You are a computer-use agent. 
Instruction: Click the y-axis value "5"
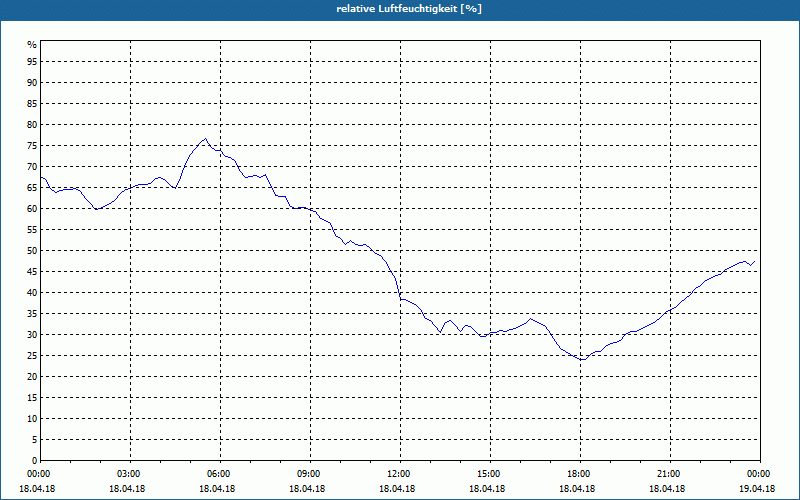coord(35,440)
